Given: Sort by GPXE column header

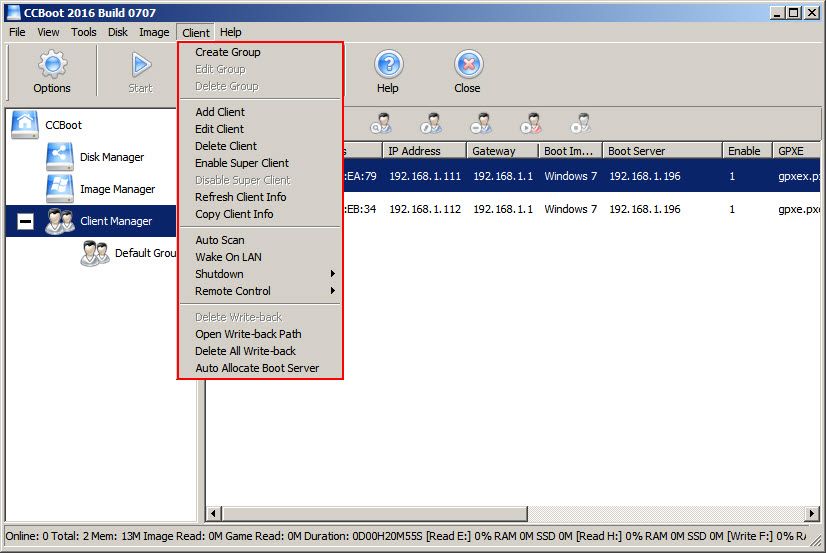Looking at the screenshot, I should coord(796,151).
